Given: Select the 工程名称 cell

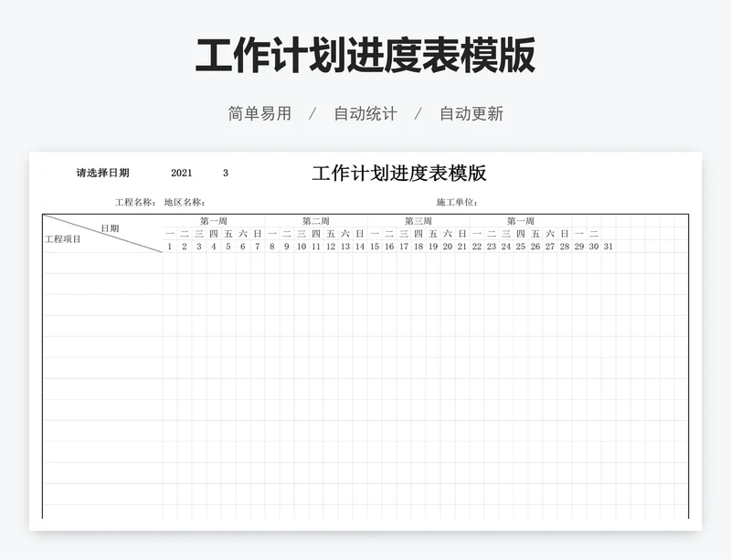Looking at the screenshot, I should click(135, 203).
